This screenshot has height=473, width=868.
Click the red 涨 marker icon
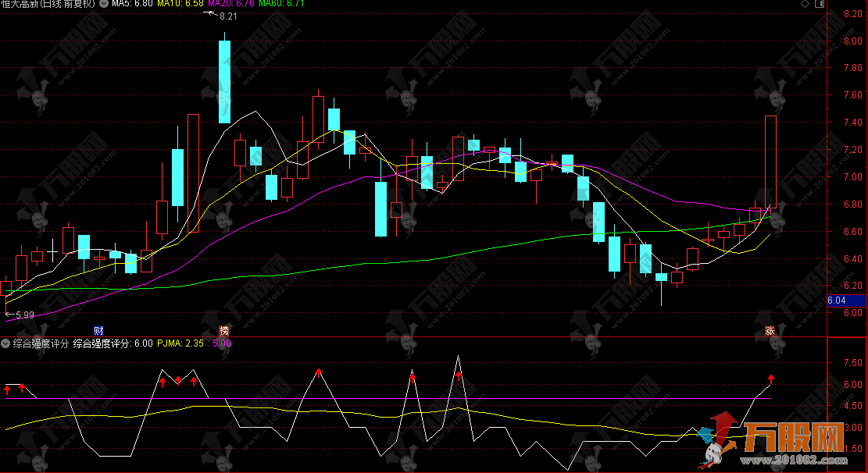coord(770,330)
